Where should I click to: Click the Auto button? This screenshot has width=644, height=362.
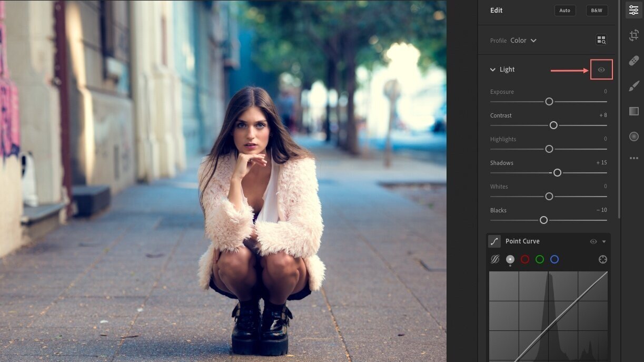click(565, 11)
